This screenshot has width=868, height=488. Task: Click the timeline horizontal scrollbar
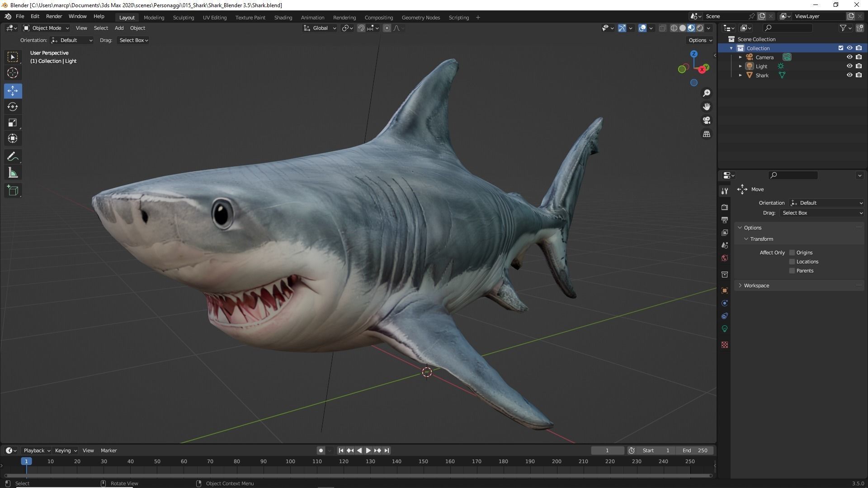[358, 475]
